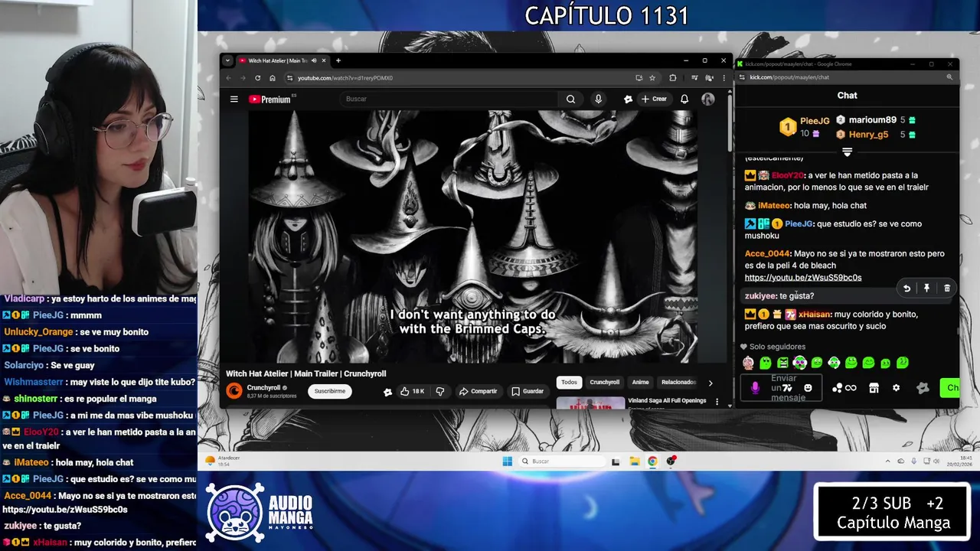Search the Kick chat window magnifier
980x551 pixels.
tap(949, 77)
